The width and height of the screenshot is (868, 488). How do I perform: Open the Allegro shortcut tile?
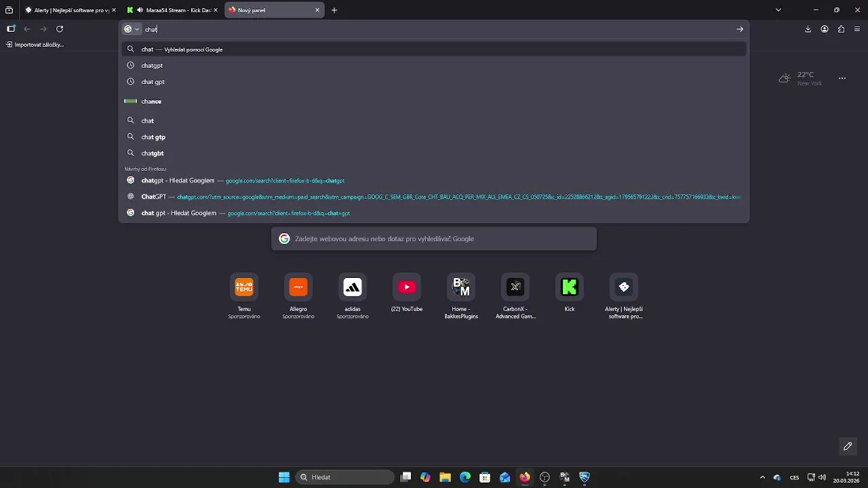tap(298, 296)
